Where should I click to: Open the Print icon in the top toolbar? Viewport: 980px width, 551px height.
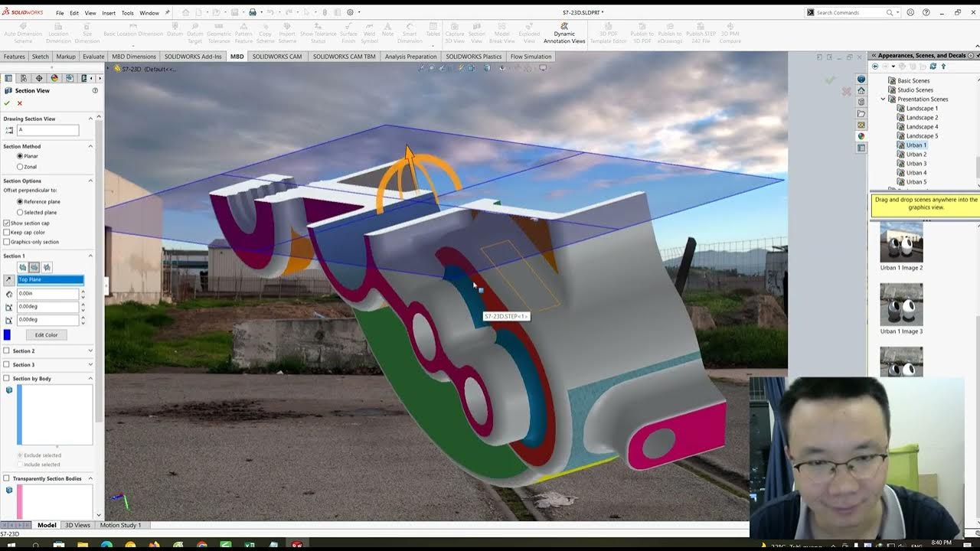(x=253, y=12)
